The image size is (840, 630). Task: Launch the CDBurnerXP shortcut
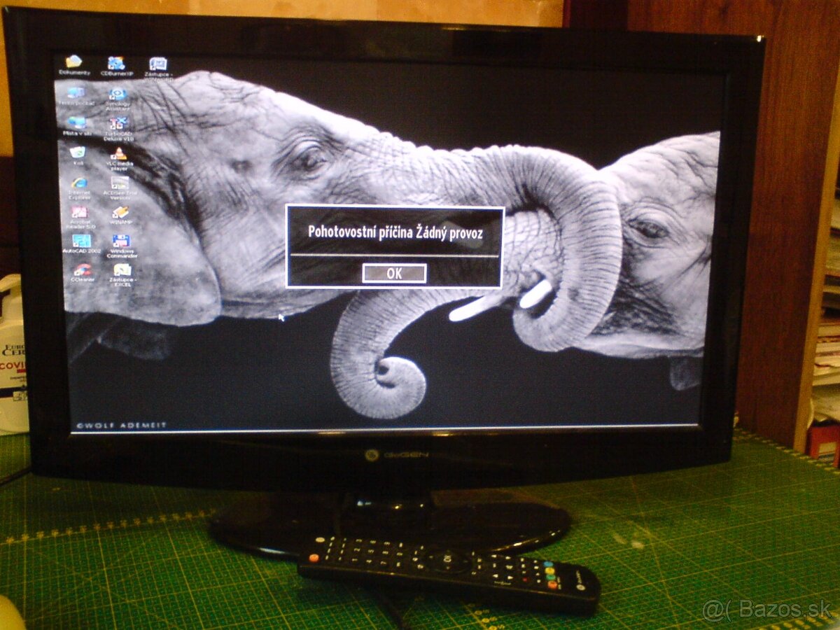(116, 65)
